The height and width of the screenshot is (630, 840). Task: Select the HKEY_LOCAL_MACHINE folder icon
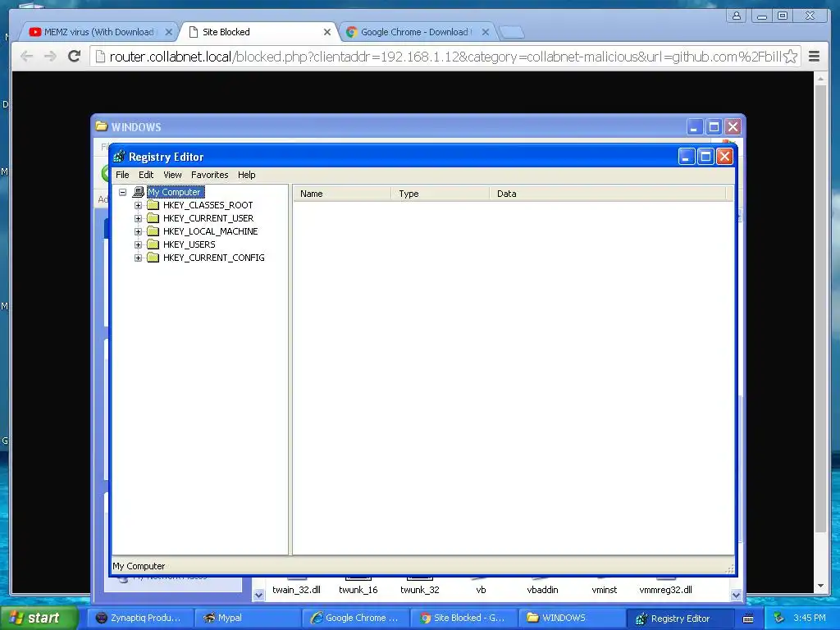point(153,231)
